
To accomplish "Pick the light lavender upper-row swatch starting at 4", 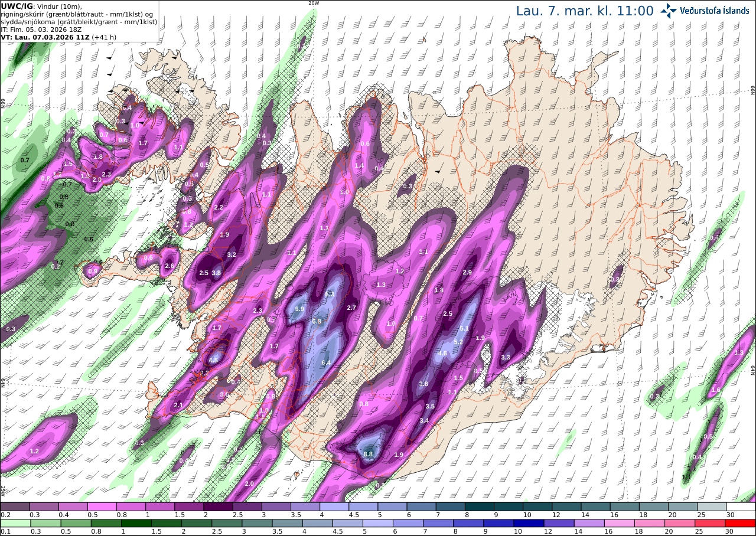I will click(x=334, y=506).
